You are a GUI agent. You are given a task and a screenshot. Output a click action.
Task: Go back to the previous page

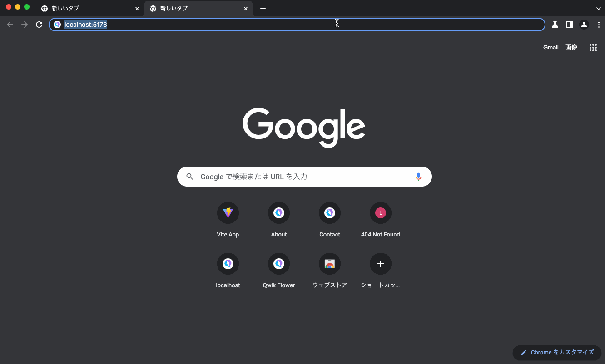click(10, 25)
